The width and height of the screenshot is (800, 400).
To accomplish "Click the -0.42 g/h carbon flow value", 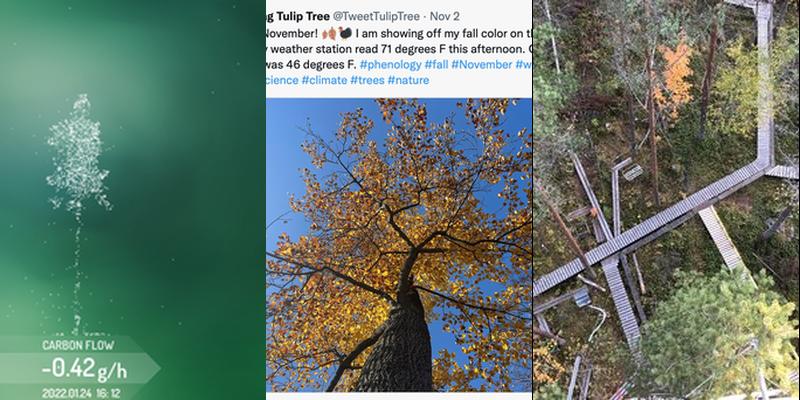I will [x=84, y=368].
